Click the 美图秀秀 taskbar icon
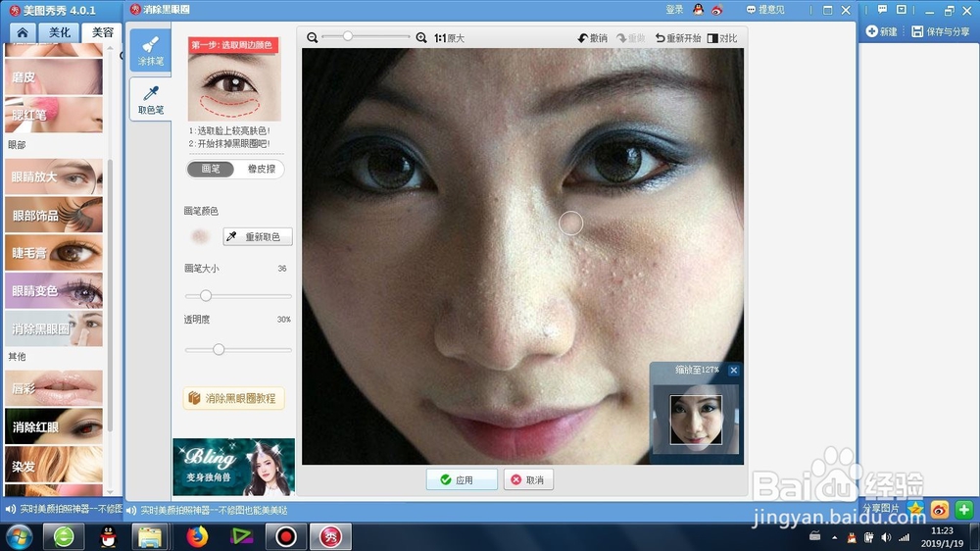This screenshot has height=551, width=980. point(330,536)
